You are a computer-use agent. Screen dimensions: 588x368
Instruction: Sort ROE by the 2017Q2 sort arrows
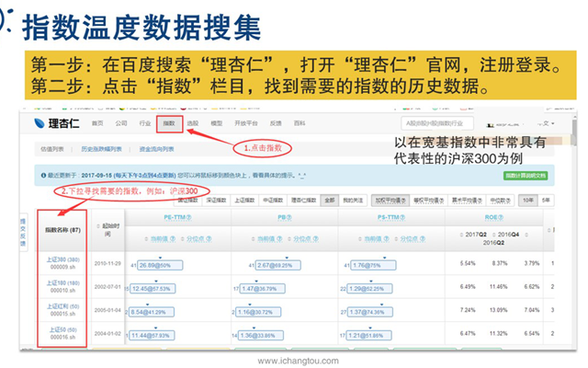461,235
